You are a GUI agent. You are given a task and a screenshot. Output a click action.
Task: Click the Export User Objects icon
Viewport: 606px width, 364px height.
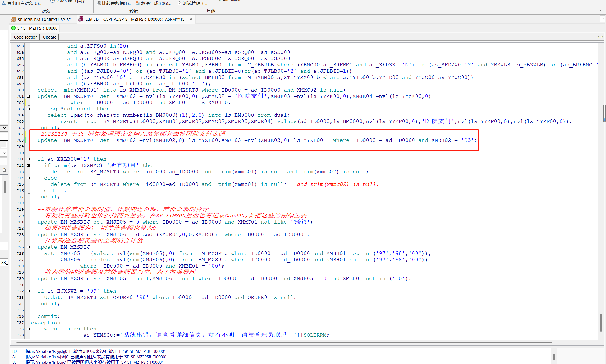pos(4,4)
